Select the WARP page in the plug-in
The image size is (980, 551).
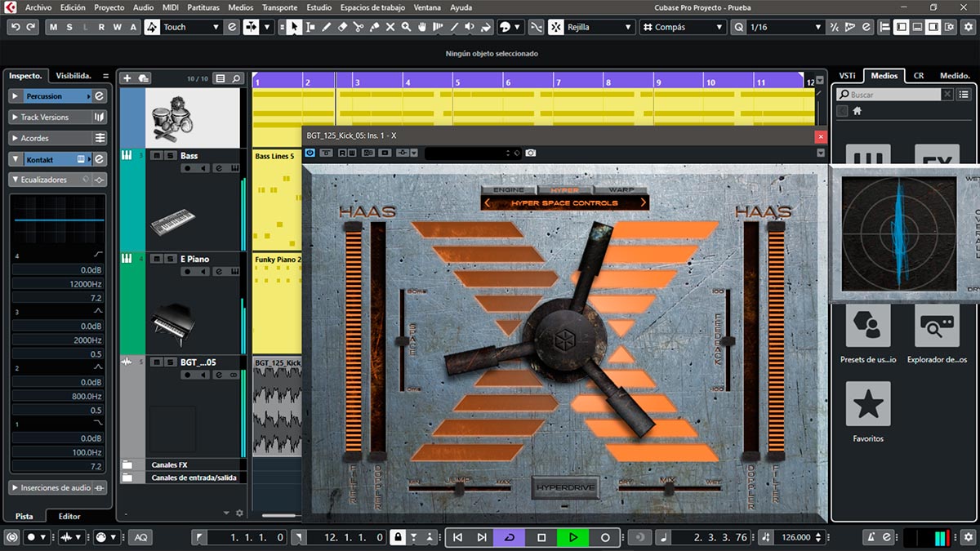[x=621, y=189]
